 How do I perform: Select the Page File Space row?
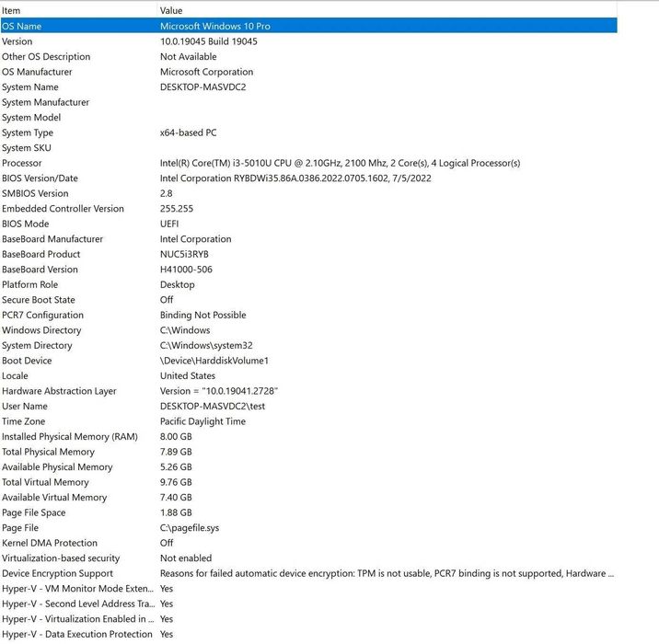[309, 512]
